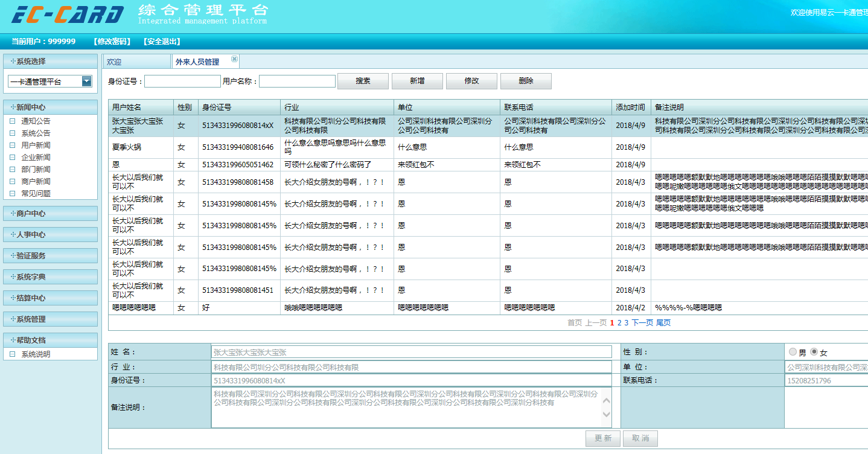Open 常见问题 menu item
This screenshot has height=454, width=868.
click(36, 194)
